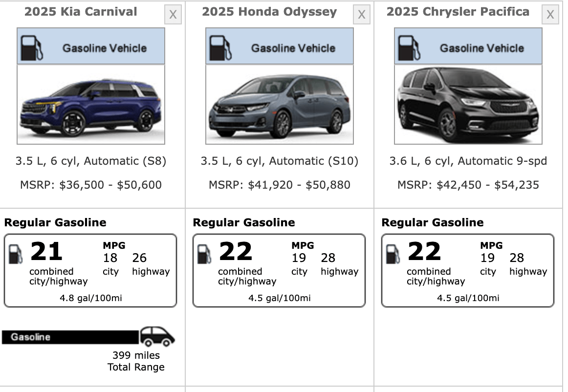Click the pump icon beside Odyssey's 22 MPG
Viewport: 568px width, 392px height.
204,253
